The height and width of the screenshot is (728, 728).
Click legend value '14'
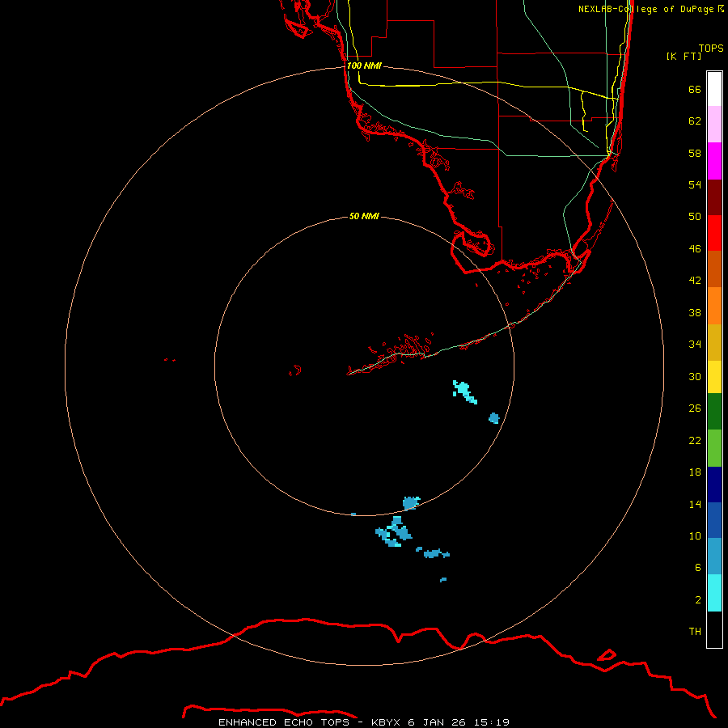point(695,504)
